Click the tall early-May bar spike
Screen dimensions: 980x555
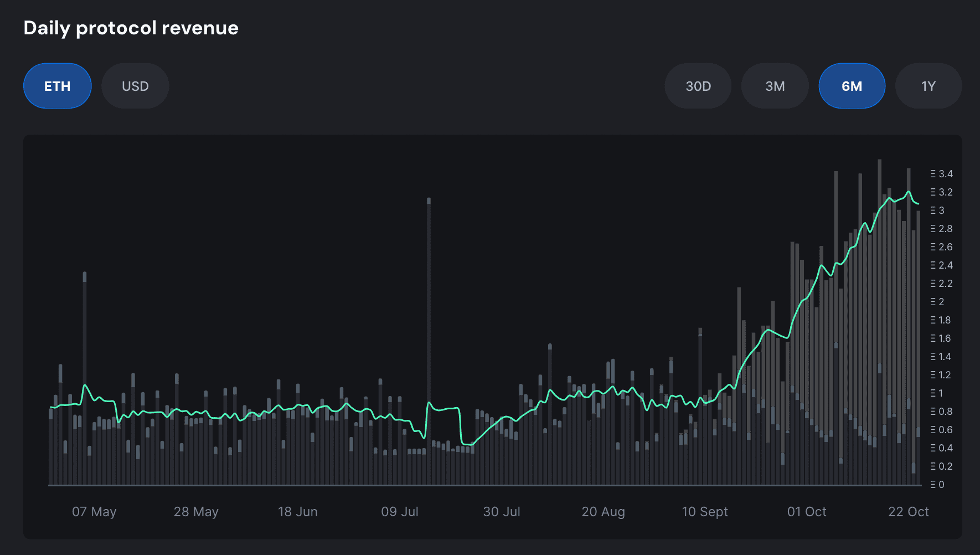85,378
